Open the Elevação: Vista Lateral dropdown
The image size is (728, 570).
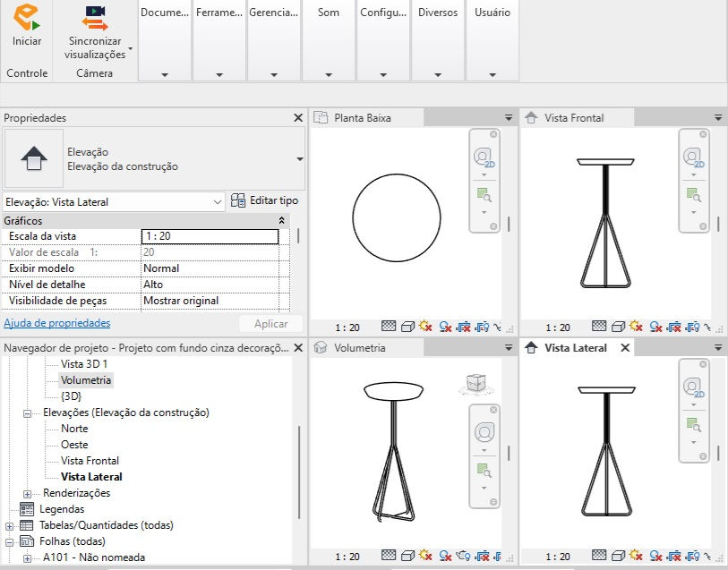[114, 202]
